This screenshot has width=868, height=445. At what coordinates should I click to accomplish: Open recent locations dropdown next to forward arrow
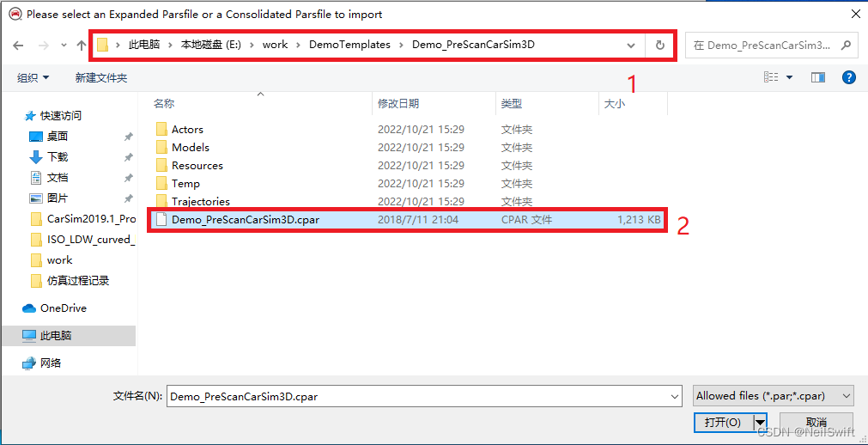click(64, 46)
